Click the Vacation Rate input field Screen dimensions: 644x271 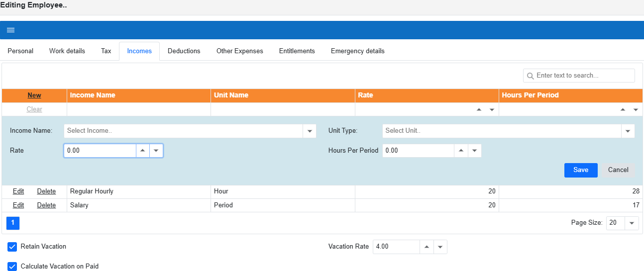pyautogui.click(x=397, y=247)
